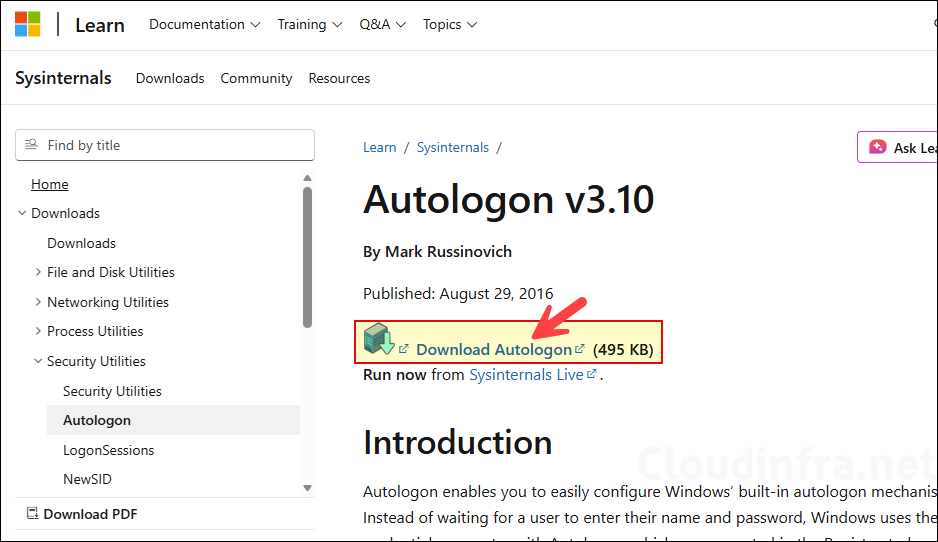
Task: Open the Resources menu item
Action: click(339, 78)
